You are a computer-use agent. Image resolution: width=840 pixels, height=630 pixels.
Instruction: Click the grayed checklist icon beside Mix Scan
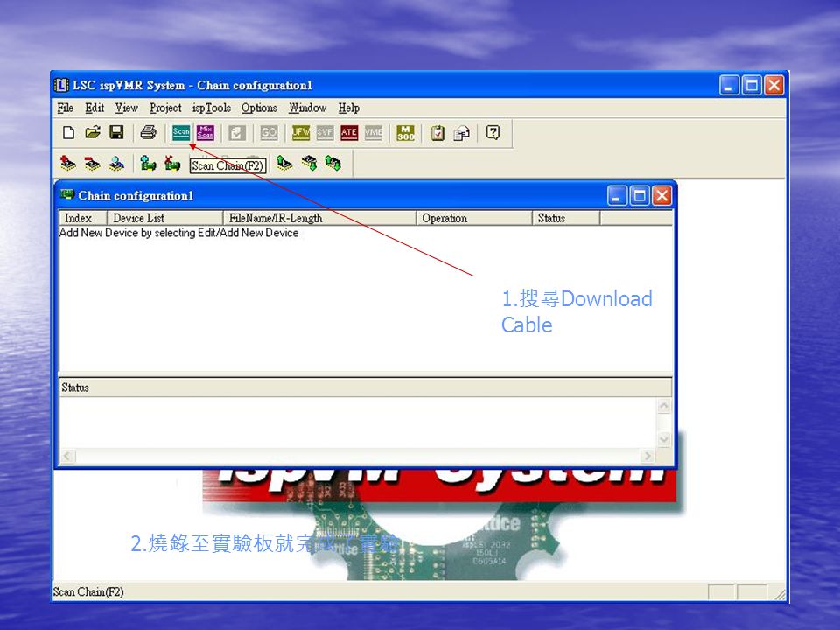tap(237, 132)
